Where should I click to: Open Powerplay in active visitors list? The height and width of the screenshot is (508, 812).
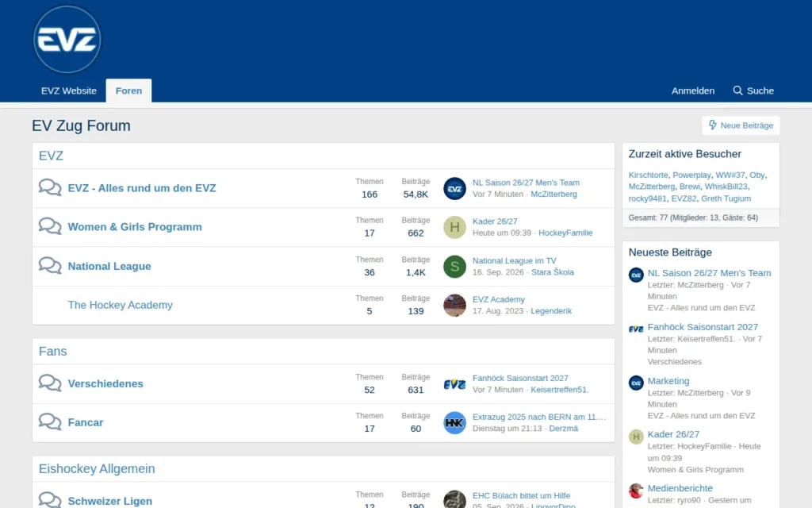[691, 175]
